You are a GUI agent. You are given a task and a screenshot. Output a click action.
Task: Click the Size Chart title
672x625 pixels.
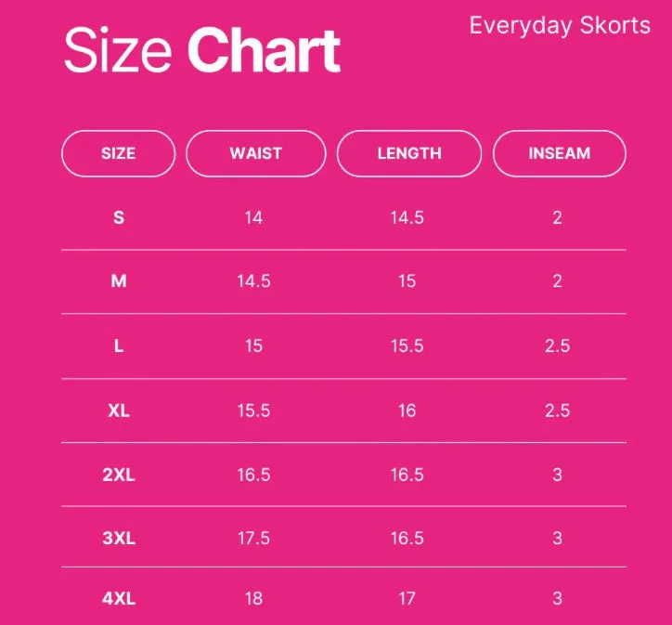202,50
